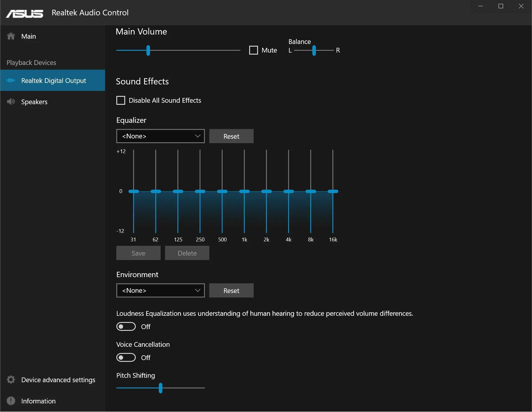Click the Speakers speaker icon
Image resolution: width=532 pixels, height=412 pixels.
(x=11, y=102)
